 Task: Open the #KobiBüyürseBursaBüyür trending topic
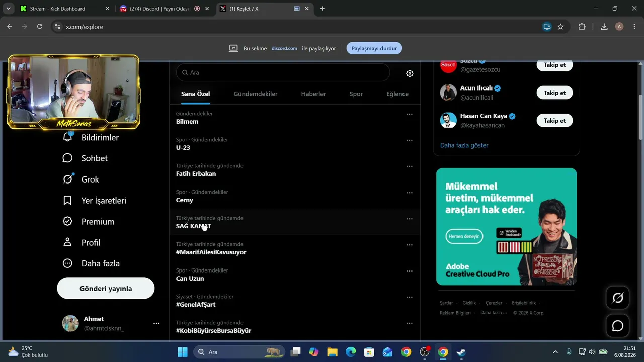coord(213,331)
